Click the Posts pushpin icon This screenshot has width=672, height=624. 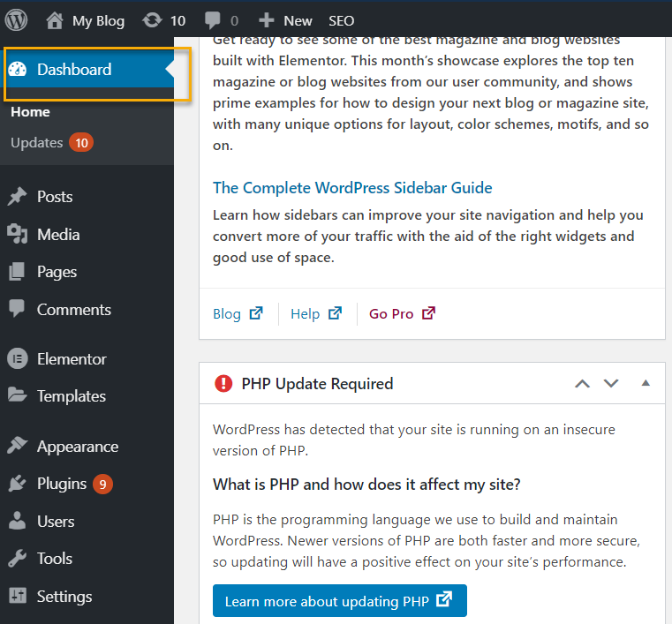coord(17,197)
